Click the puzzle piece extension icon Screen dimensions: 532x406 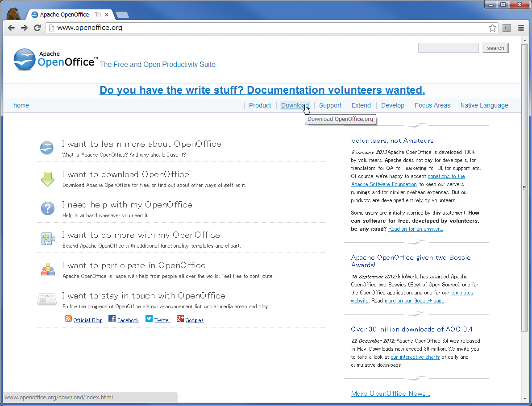click(x=48, y=239)
